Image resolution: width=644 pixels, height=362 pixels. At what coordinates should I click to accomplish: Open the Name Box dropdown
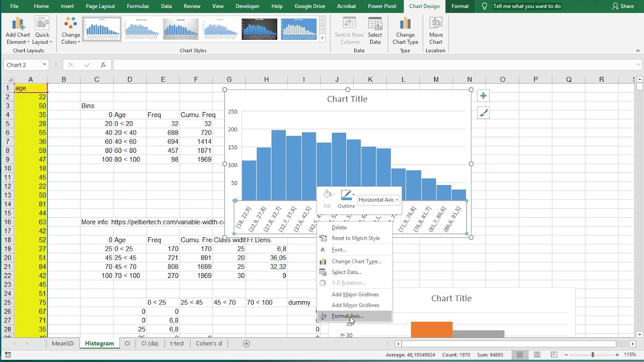44,65
